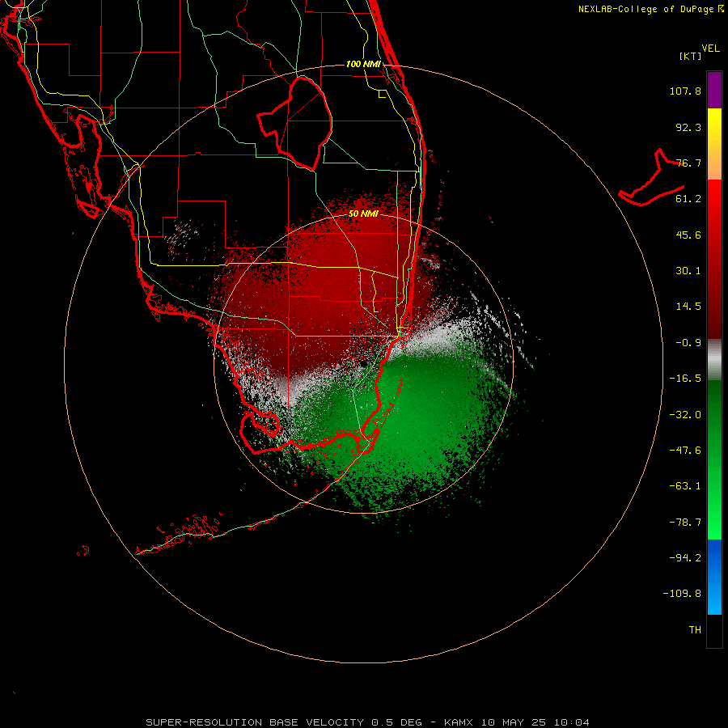Screen dimensions: 728x728
Task: Click the 45.6 velocity scale value
Action: pos(688,235)
